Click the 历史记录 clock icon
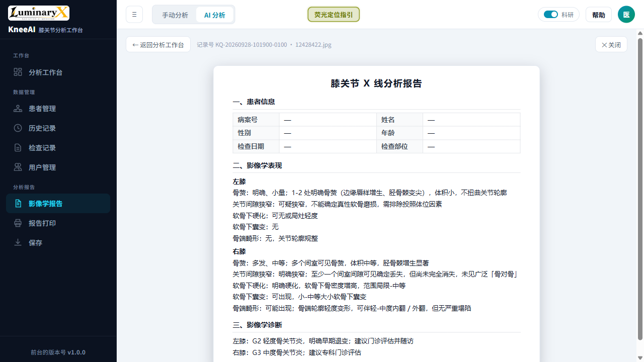The image size is (644, 362). pos(18,128)
